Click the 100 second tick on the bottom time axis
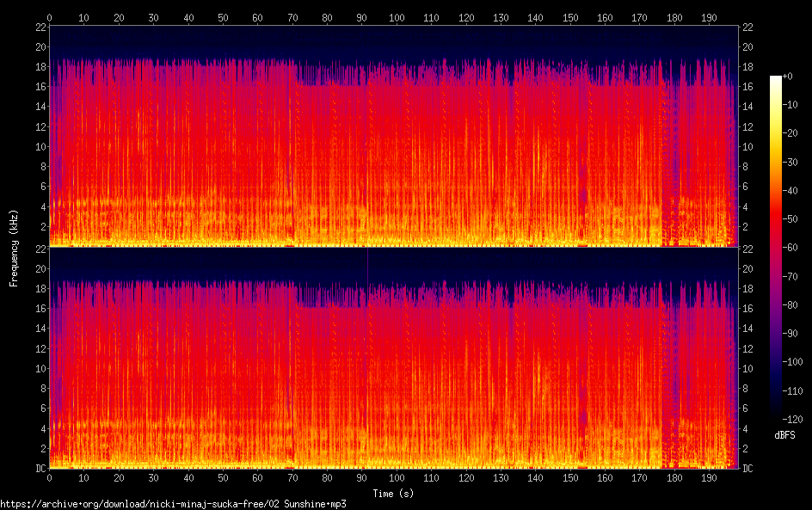This screenshot has width=812, height=510. pyautogui.click(x=397, y=477)
